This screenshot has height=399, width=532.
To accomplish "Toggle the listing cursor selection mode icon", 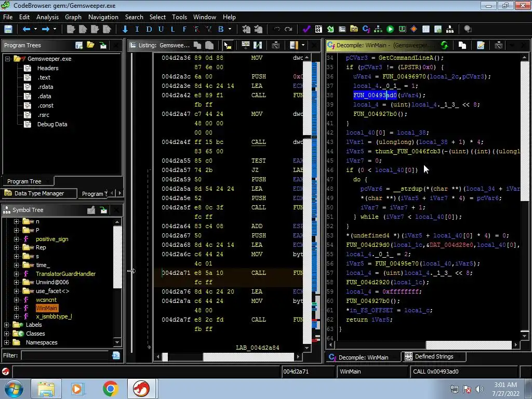I will coord(228,45).
